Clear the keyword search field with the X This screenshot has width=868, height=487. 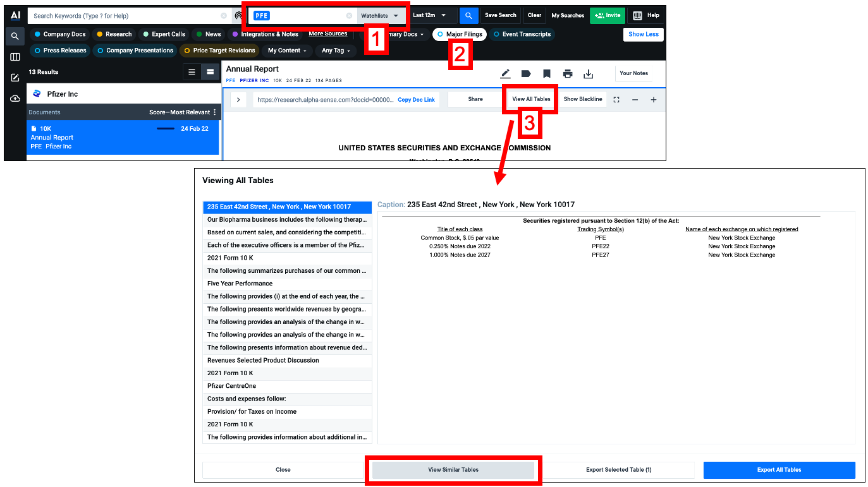[224, 16]
